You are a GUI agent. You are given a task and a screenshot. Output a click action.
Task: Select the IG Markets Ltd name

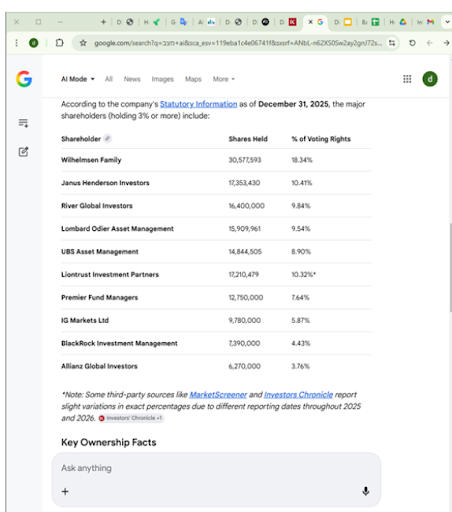pyautogui.click(x=85, y=320)
